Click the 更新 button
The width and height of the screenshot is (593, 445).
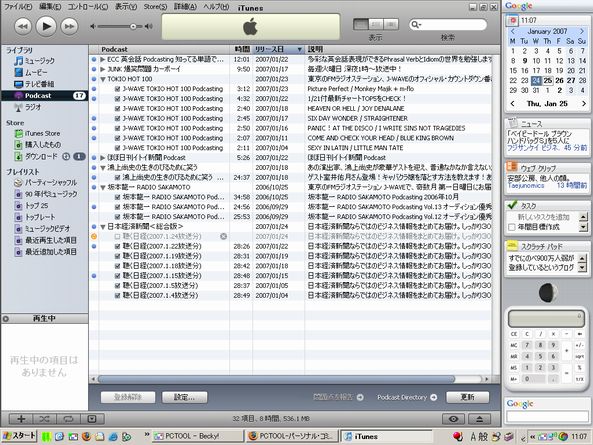coord(468,397)
